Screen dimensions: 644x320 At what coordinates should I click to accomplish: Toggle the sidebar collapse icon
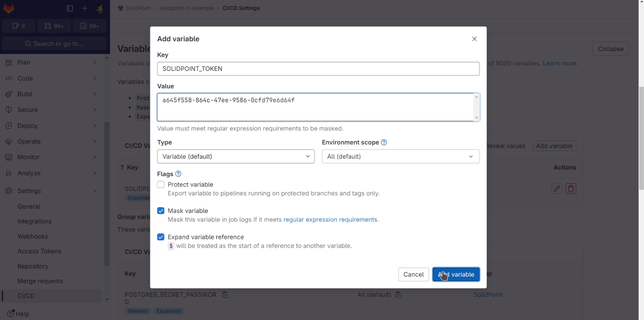[x=70, y=8]
